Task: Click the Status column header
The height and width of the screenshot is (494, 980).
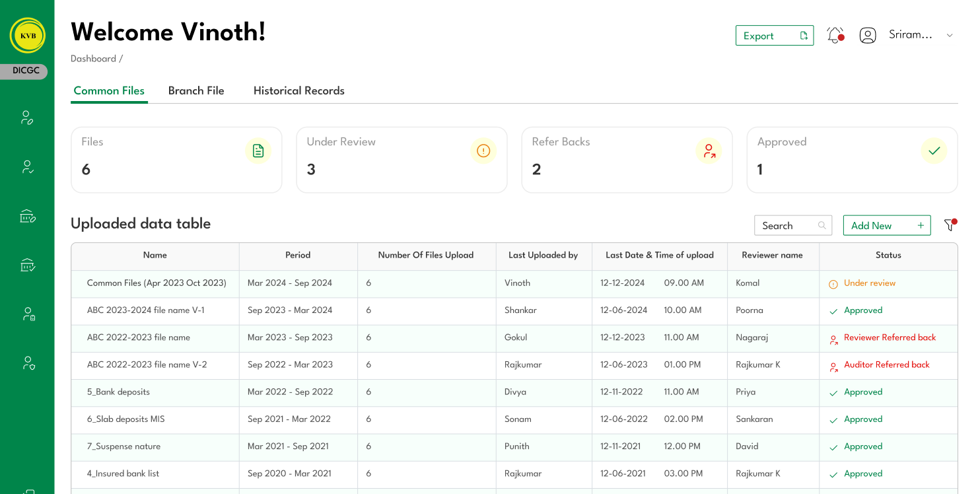Action: tap(888, 256)
